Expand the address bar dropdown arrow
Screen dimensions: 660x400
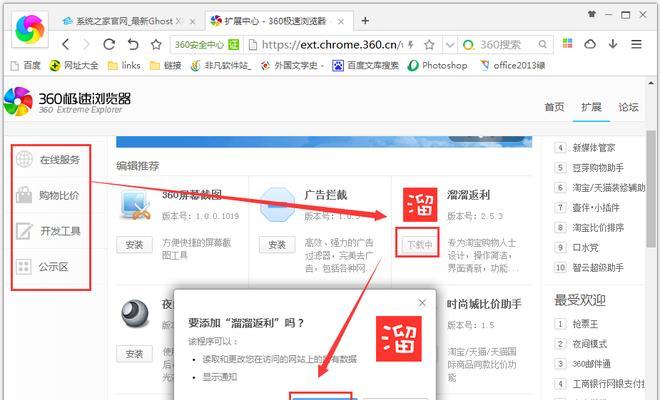point(450,45)
